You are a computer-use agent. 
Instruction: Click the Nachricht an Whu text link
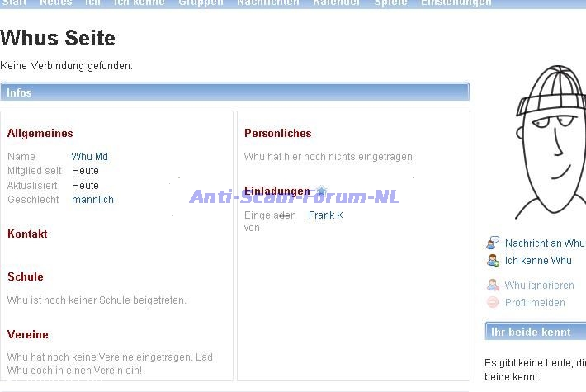[x=544, y=243]
